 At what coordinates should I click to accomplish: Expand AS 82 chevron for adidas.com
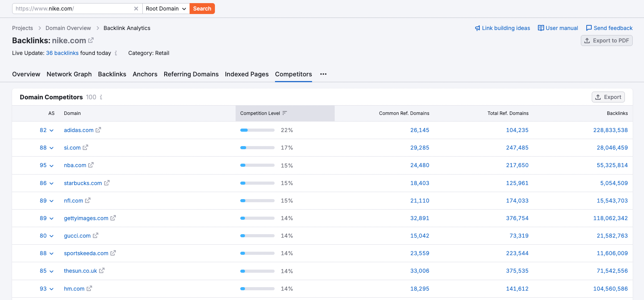[51, 131]
